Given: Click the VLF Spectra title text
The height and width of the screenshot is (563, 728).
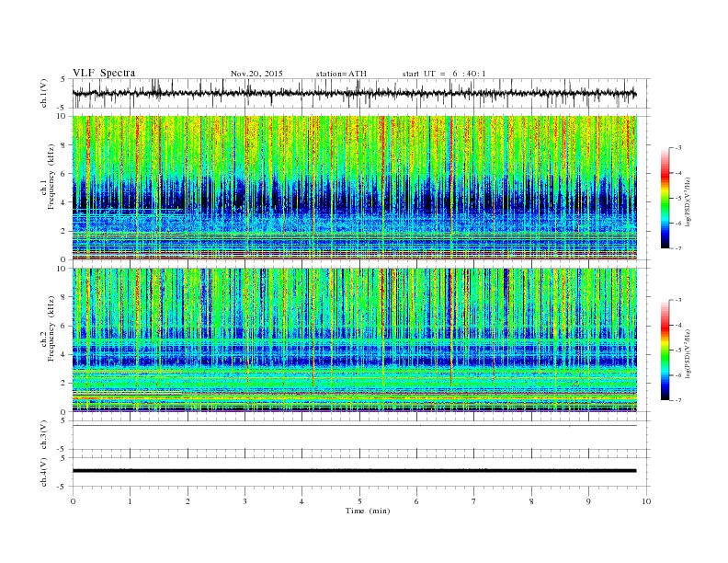Looking at the screenshot, I should [104, 73].
